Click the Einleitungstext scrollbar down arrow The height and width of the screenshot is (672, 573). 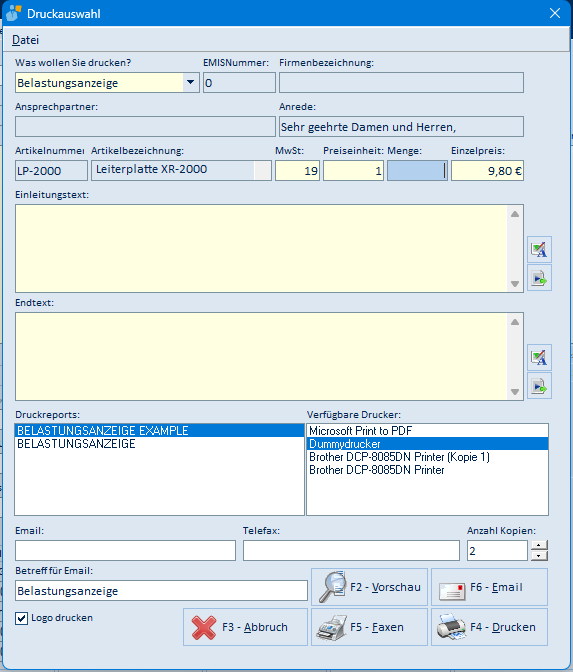click(515, 284)
